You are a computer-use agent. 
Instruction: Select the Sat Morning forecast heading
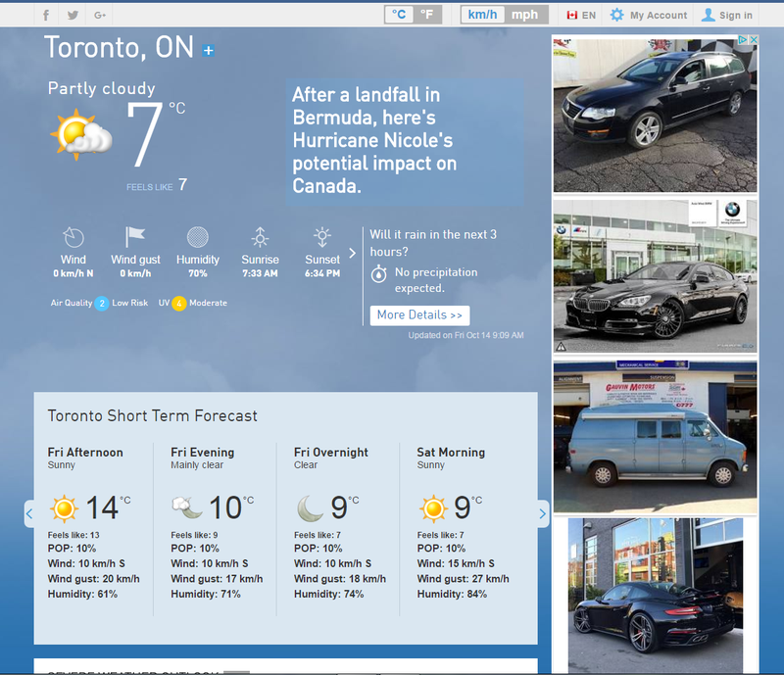coord(451,453)
